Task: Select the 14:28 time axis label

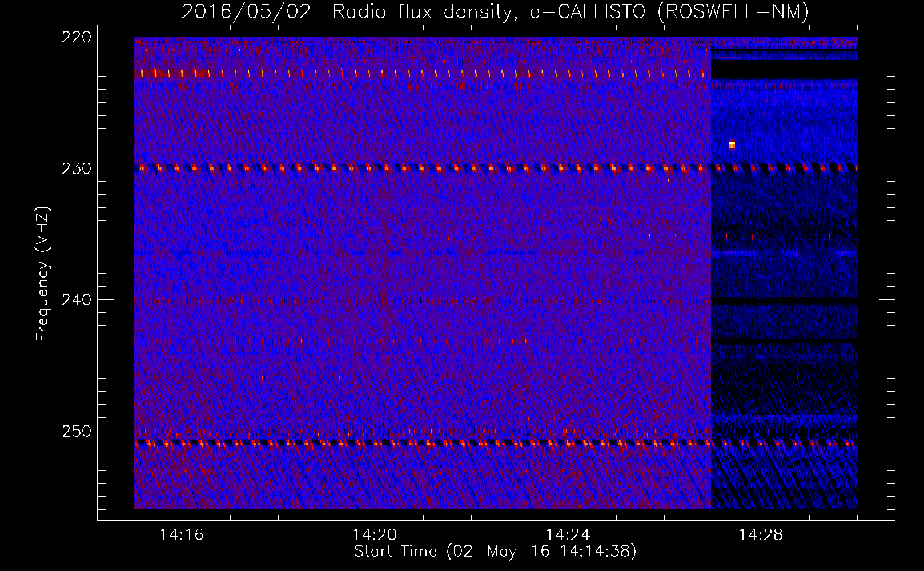Action: coord(761,534)
